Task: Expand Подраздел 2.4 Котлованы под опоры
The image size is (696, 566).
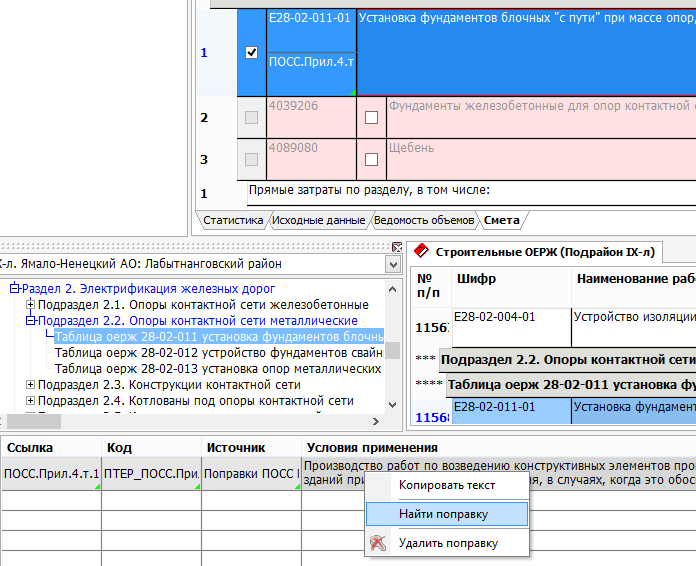Action: 30,400
